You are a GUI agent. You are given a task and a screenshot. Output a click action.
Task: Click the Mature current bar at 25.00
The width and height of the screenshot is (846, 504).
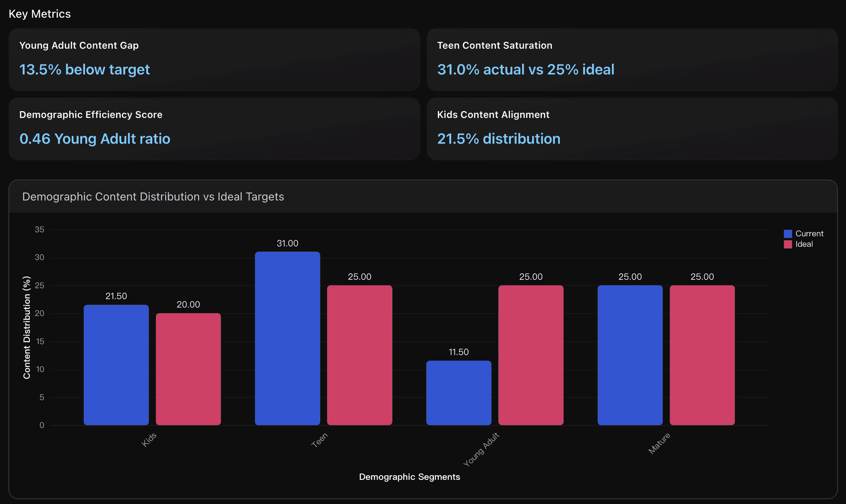630,354
